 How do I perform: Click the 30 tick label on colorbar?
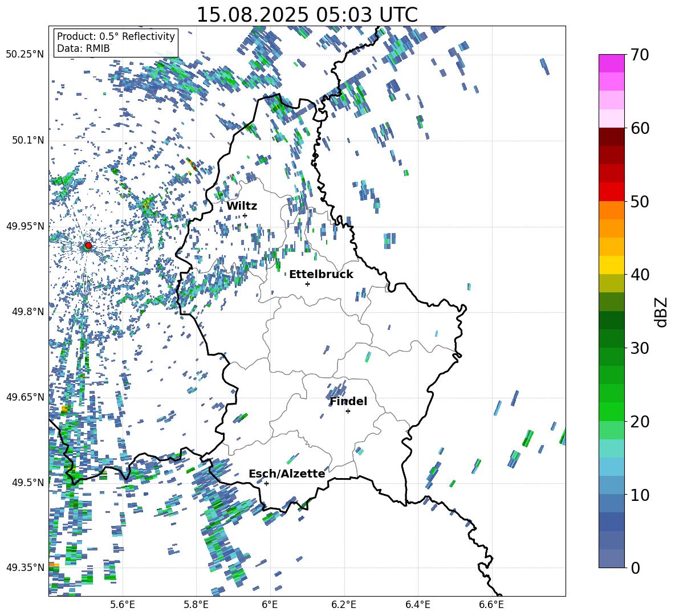click(640, 348)
